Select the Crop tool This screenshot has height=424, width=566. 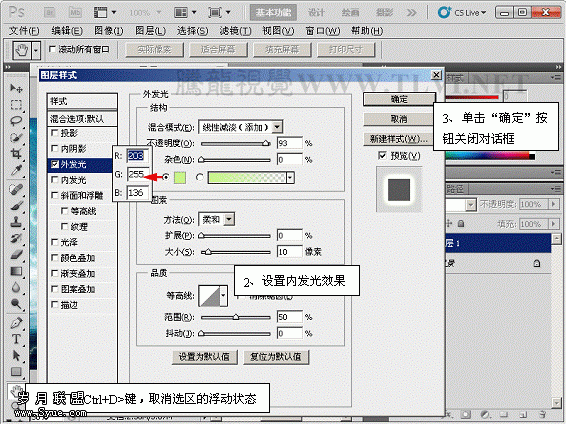(16, 154)
